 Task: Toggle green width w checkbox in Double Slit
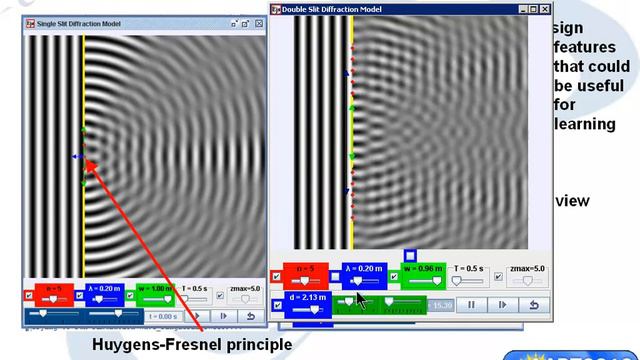(x=394, y=277)
